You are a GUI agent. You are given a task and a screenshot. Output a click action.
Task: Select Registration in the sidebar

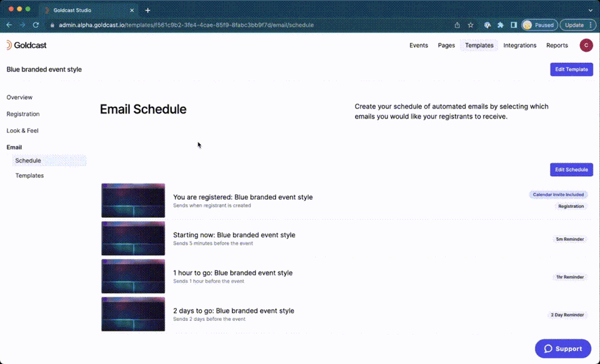(23, 114)
